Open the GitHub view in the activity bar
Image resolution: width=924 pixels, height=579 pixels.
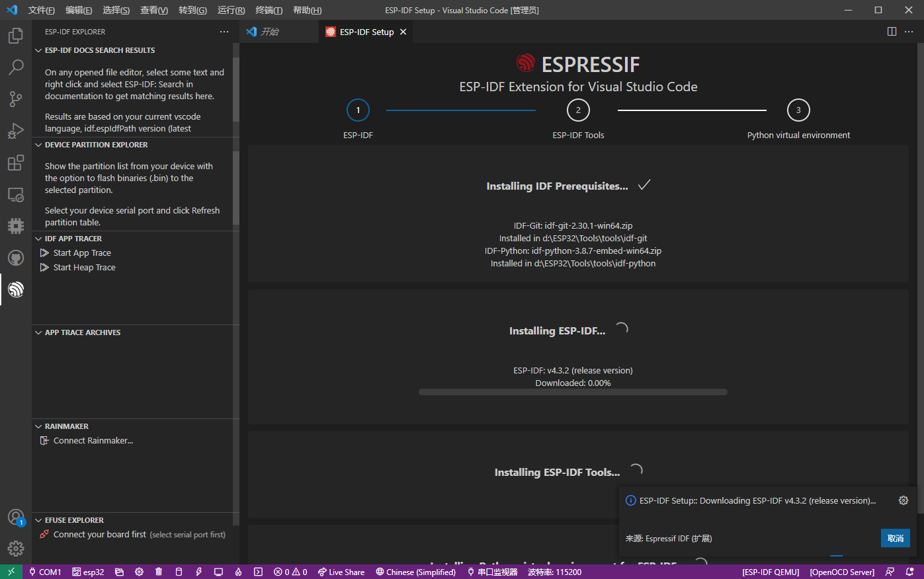coord(16,258)
